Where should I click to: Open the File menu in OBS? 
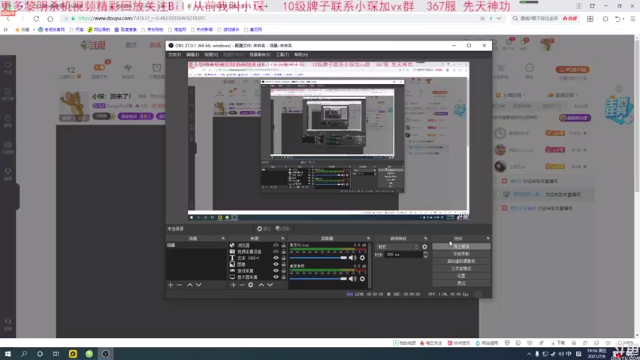174,55
